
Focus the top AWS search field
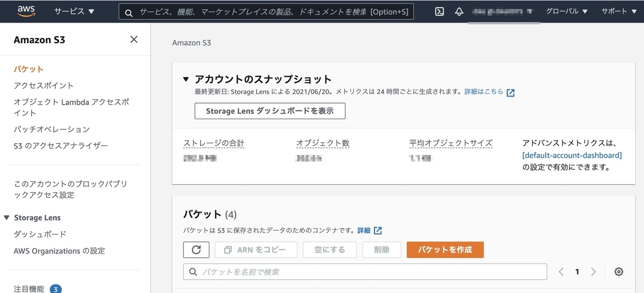click(x=266, y=11)
